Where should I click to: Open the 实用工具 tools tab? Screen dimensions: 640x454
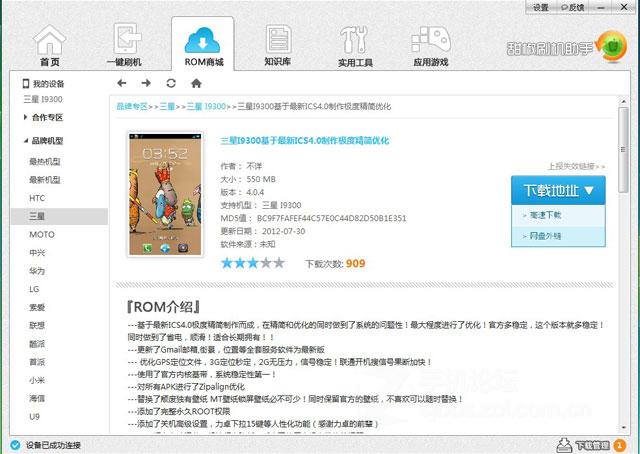[x=355, y=45]
